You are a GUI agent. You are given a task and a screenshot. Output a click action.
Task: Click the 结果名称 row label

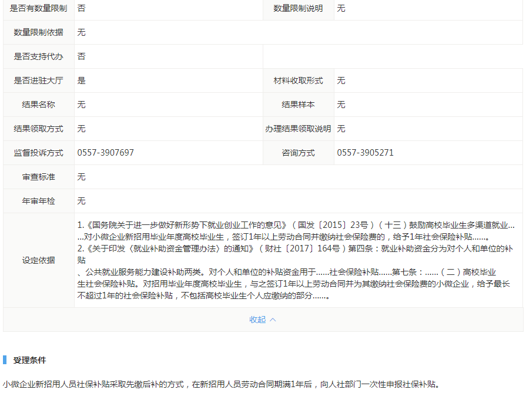pyautogui.click(x=39, y=105)
